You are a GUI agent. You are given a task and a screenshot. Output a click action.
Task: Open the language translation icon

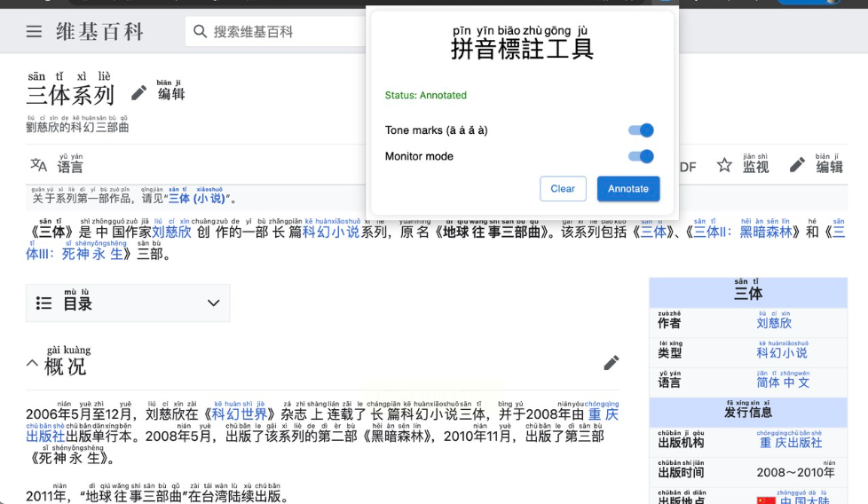pyautogui.click(x=38, y=165)
